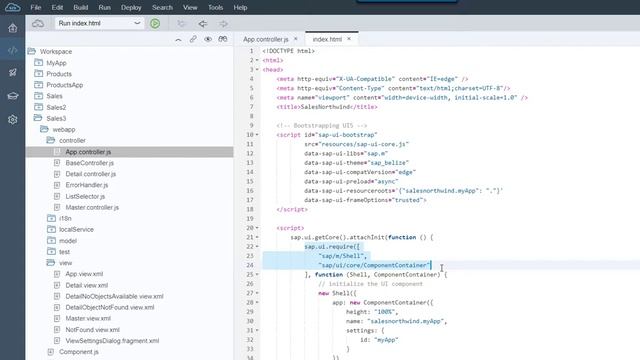This screenshot has height=360, width=640.
Task: Expand the i18n folder
Action: point(51,218)
